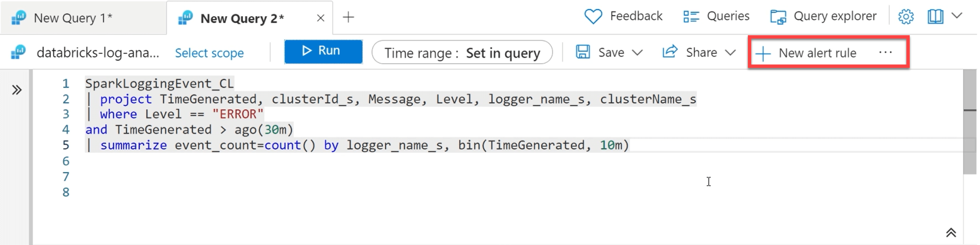The image size is (980, 245).
Task: Click the "ERROR" string on line 3
Action: [x=238, y=114]
